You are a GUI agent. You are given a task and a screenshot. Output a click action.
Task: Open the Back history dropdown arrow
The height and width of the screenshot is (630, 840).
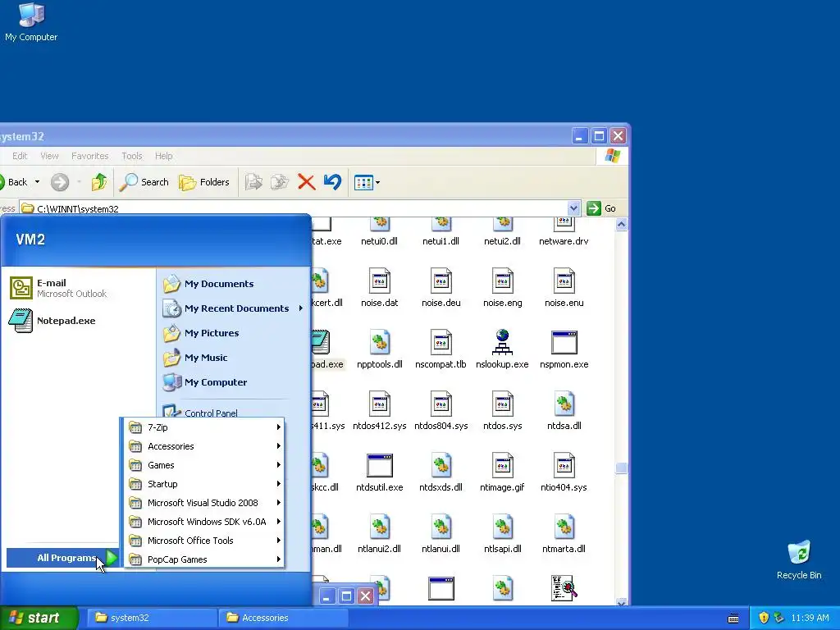[x=37, y=182]
